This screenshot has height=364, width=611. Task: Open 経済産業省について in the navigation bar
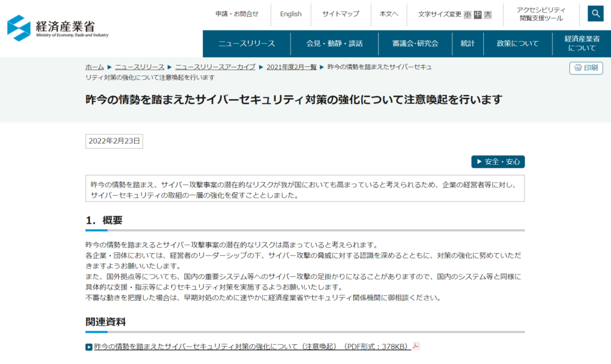pos(582,44)
